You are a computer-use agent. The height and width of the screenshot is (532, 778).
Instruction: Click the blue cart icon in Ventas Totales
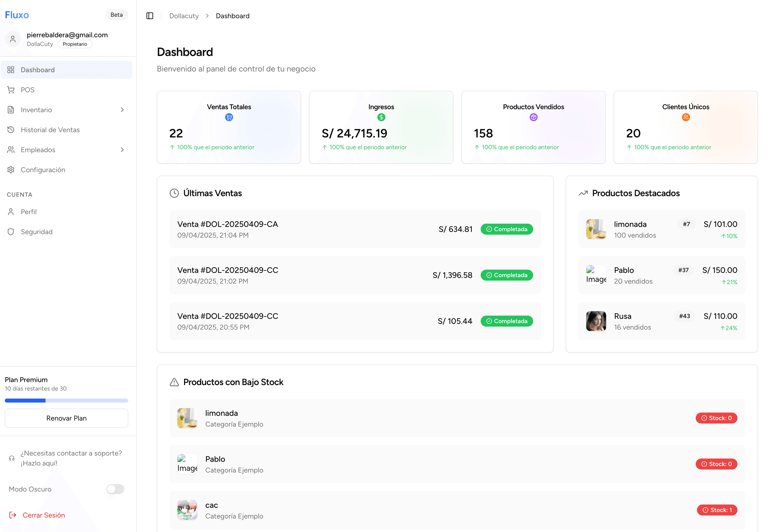[229, 117]
